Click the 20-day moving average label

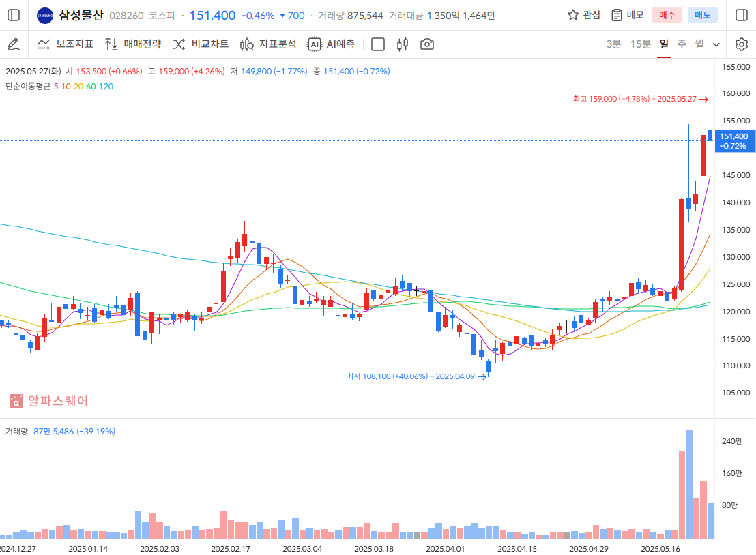click(x=78, y=86)
